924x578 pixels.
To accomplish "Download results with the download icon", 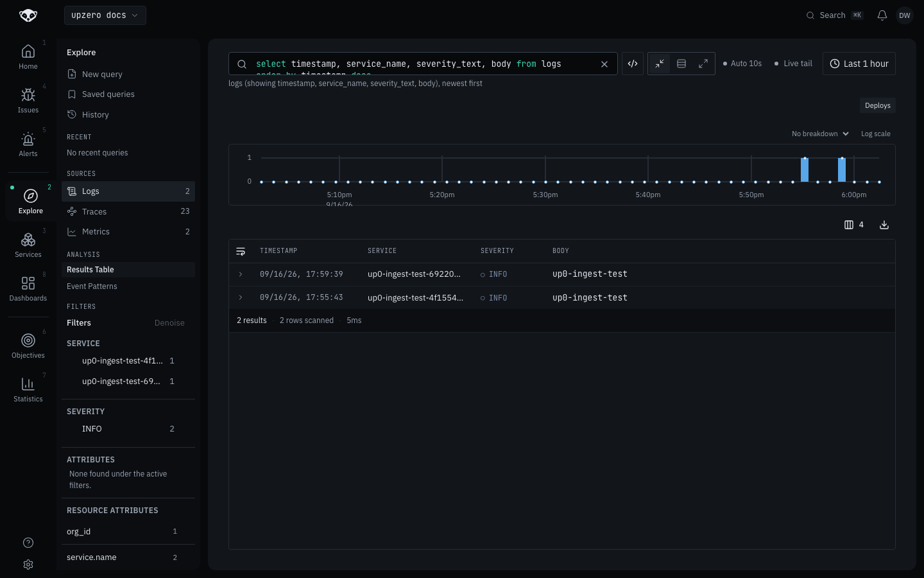I will 884,225.
